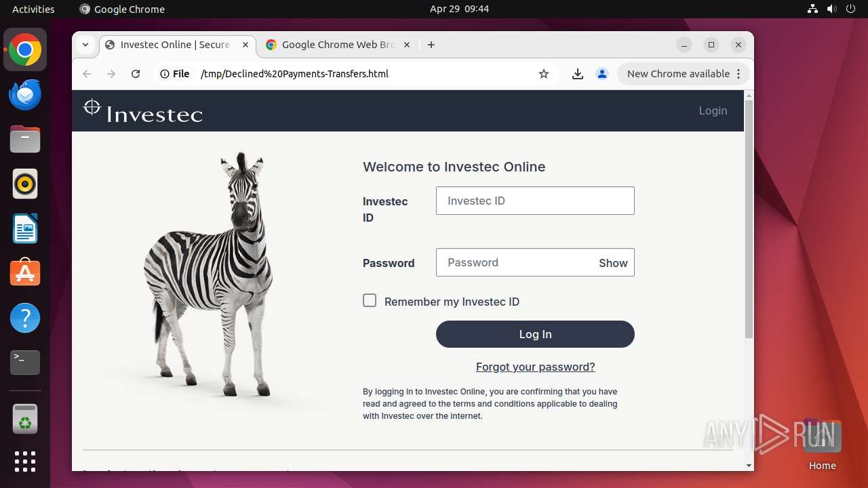Click Welcome to Investec Online heading
This screenshot has width=868, height=488.
[454, 167]
